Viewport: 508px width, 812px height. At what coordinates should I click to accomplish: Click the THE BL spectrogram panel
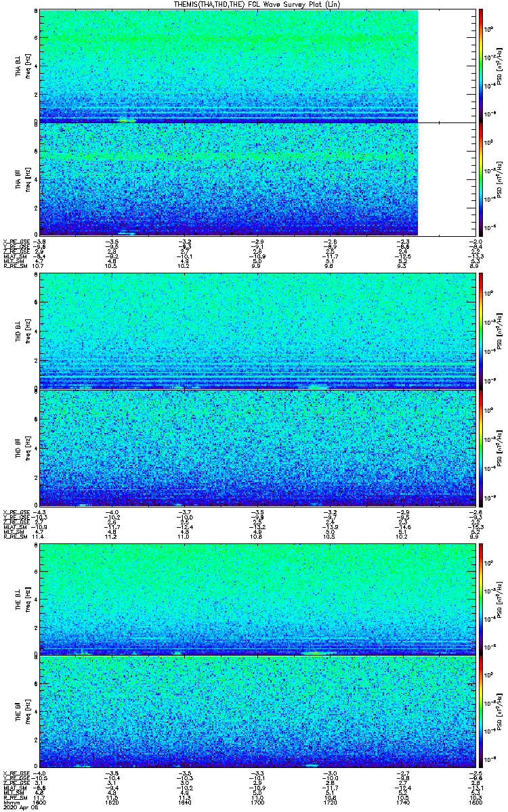click(256, 599)
